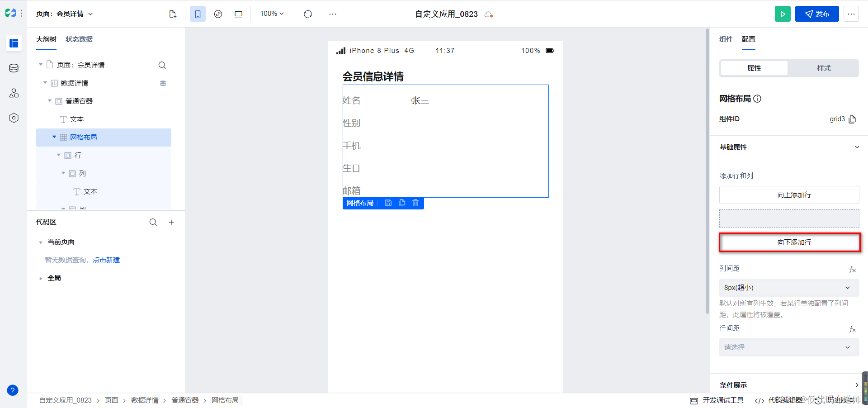Copy the selected grid layout component

coord(402,203)
